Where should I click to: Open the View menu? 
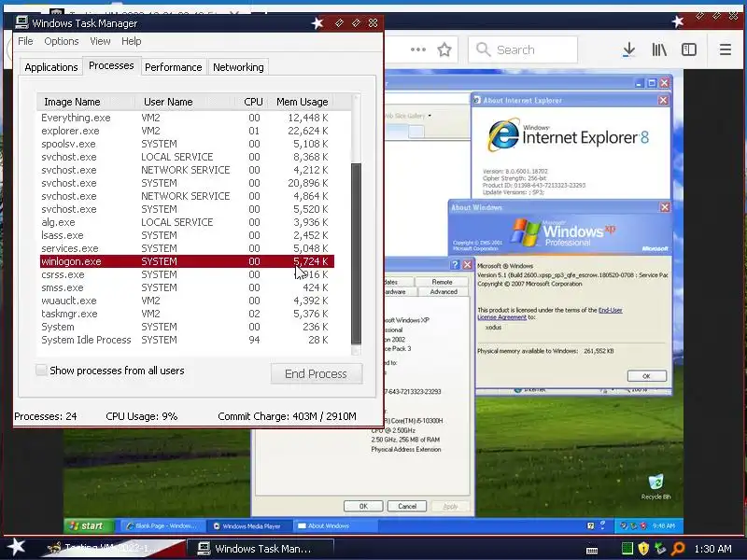click(100, 41)
